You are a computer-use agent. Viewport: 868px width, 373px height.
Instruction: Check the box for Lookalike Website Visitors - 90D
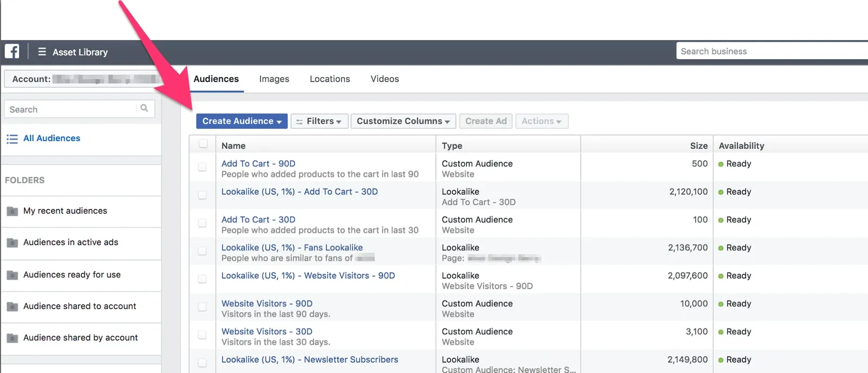pos(202,279)
